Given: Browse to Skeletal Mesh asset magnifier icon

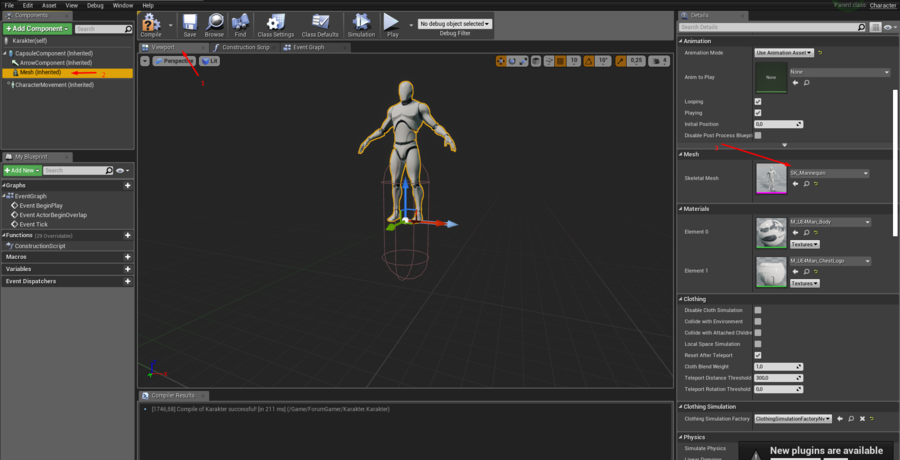Looking at the screenshot, I should coord(806,184).
